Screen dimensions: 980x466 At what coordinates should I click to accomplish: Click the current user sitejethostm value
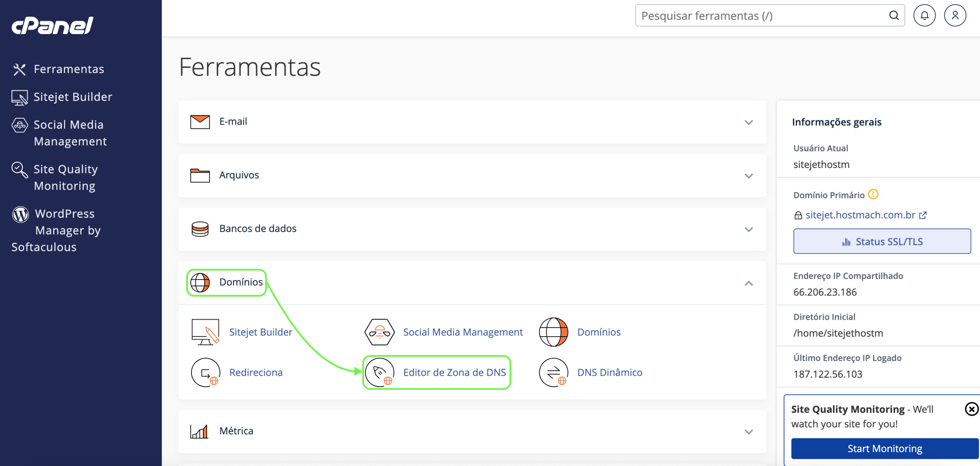coord(821,165)
